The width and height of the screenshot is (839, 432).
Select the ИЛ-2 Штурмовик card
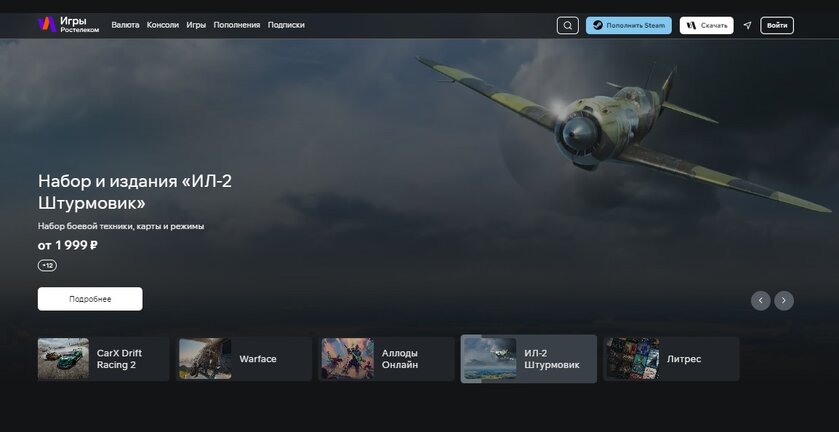coord(529,359)
